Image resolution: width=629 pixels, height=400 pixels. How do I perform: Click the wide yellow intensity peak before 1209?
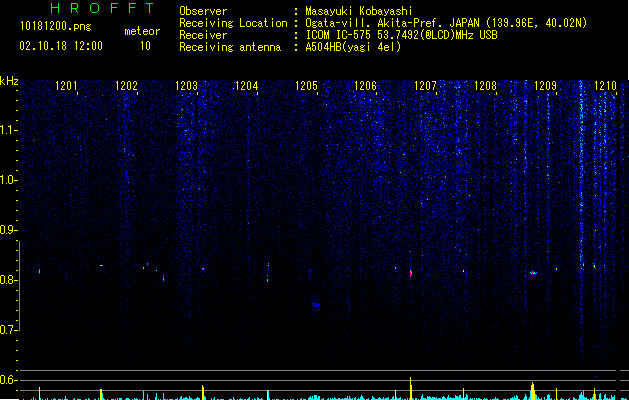pos(533,391)
